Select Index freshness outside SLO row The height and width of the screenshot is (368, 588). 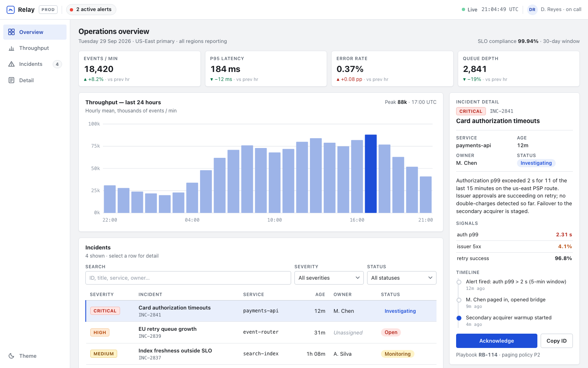(261, 354)
